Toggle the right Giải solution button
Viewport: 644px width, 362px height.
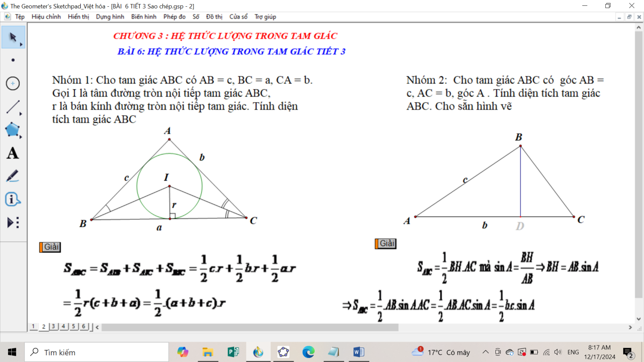(x=385, y=244)
